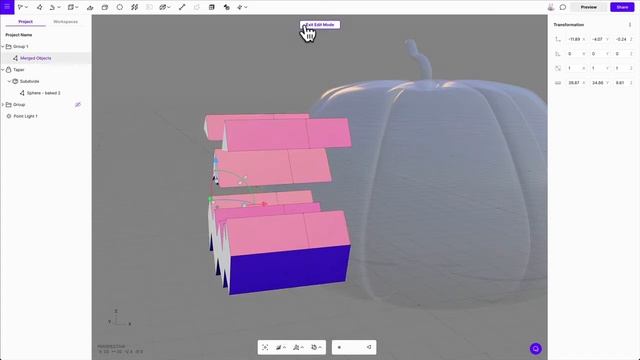Open Transformation panel more options menu
This screenshot has width=640, height=360.
[630, 25]
